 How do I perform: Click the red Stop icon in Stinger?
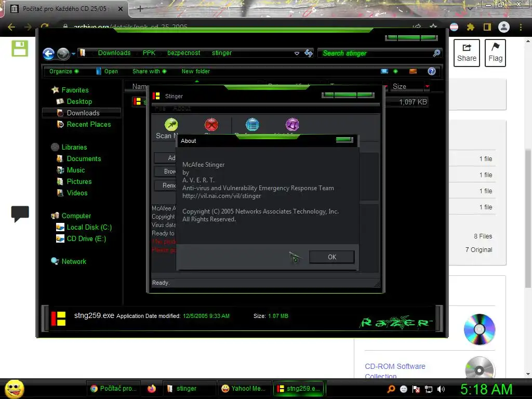pyautogui.click(x=211, y=125)
